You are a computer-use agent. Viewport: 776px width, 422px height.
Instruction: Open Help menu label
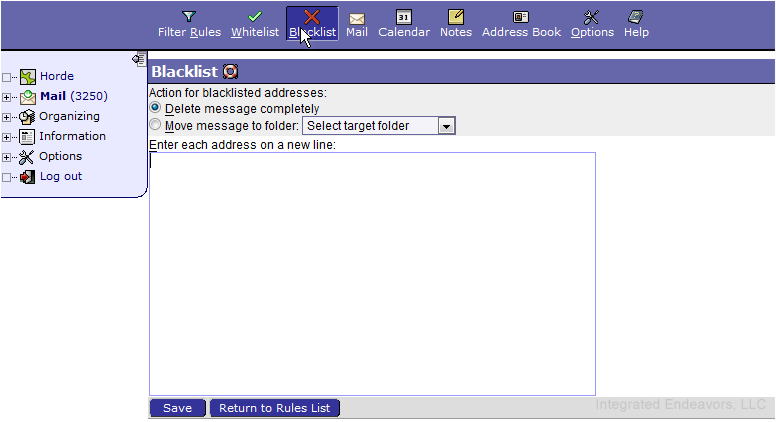tap(636, 32)
